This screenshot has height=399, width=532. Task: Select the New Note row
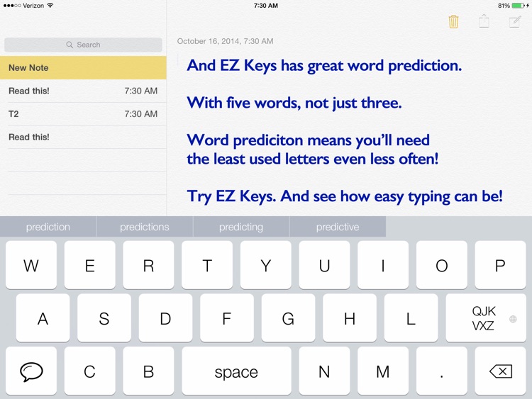83,68
